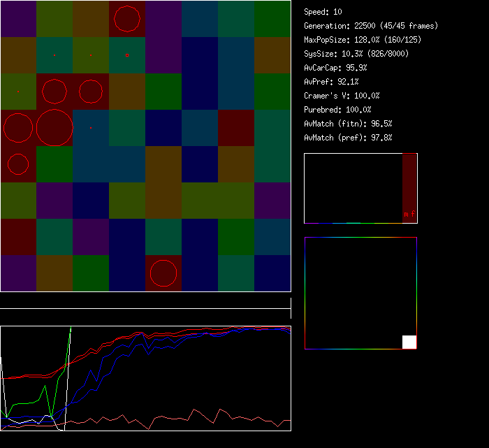Click the red circle in the top row

(x=127, y=19)
